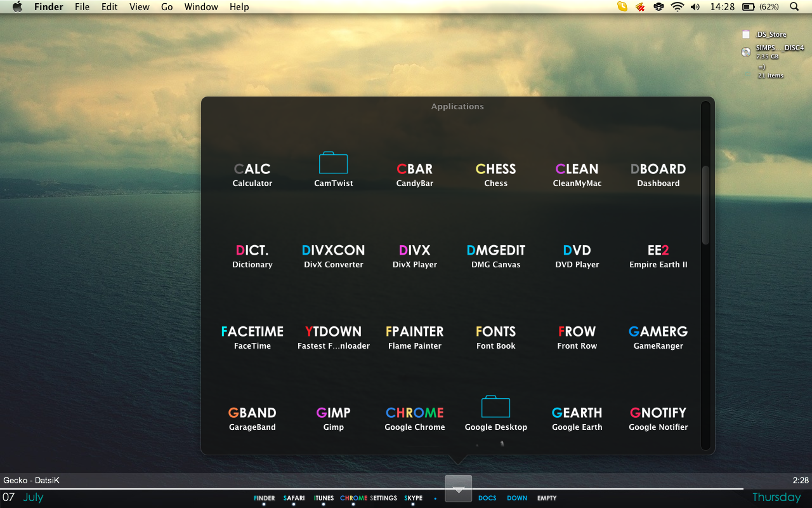Image resolution: width=812 pixels, height=508 pixels.
Task: Switch to SAFARI in the dock
Action: [x=294, y=498]
